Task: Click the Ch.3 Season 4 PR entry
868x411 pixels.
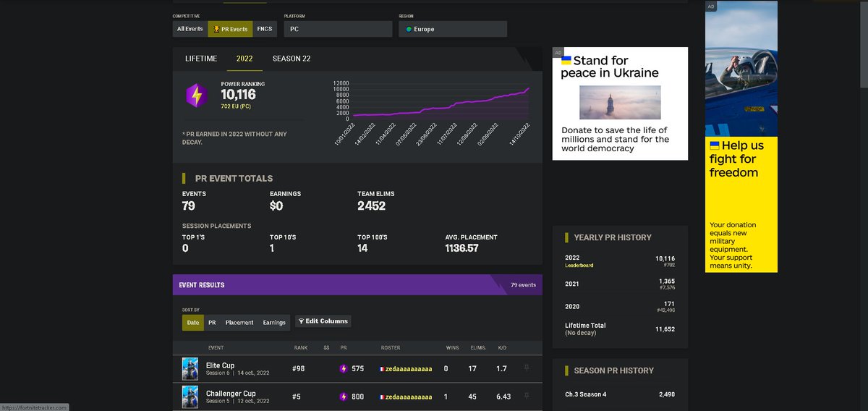Action: (620, 394)
